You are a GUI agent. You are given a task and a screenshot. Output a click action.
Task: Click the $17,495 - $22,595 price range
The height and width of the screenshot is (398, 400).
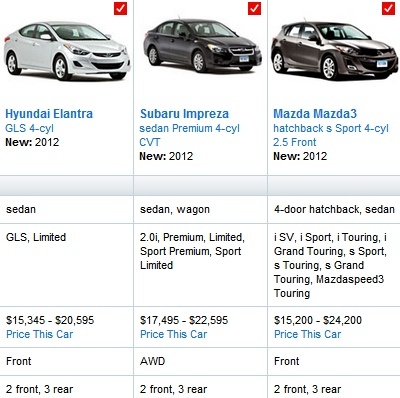point(184,320)
